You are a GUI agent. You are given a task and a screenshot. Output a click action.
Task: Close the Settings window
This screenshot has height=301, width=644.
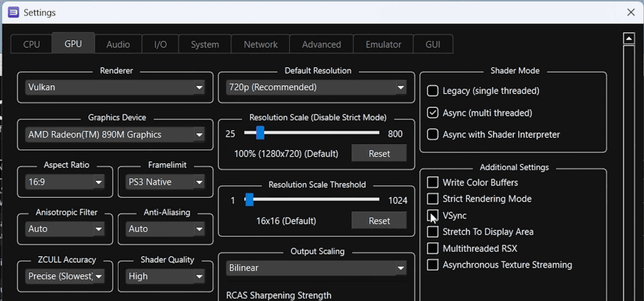(631, 12)
